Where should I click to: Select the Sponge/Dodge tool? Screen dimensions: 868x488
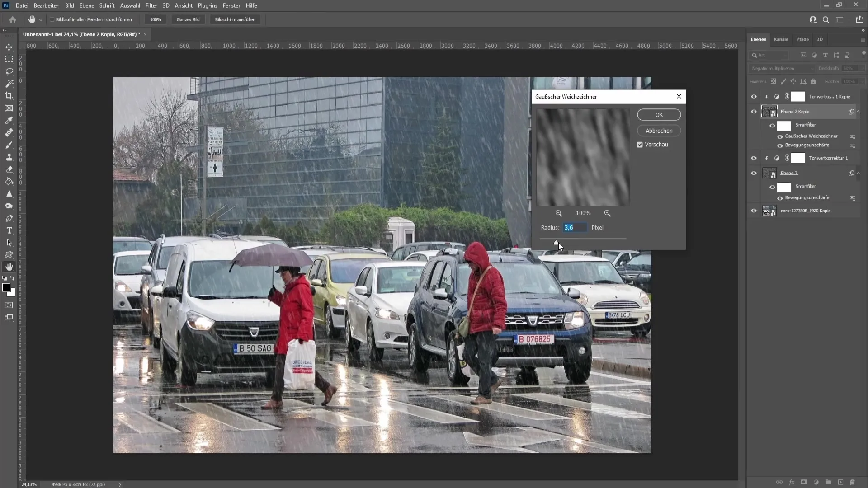[9, 206]
